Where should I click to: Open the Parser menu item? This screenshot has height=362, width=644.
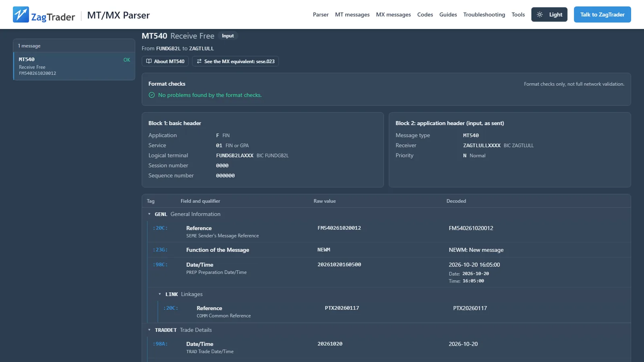coord(321,14)
